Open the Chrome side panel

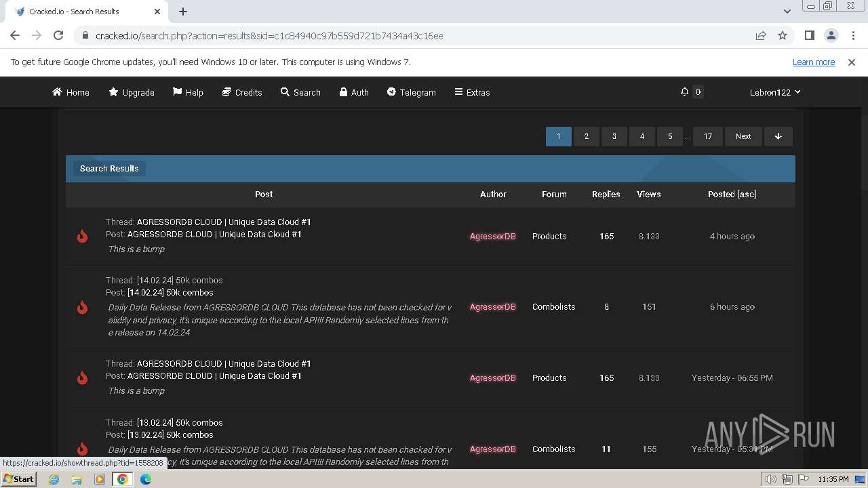pyautogui.click(x=809, y=35)
